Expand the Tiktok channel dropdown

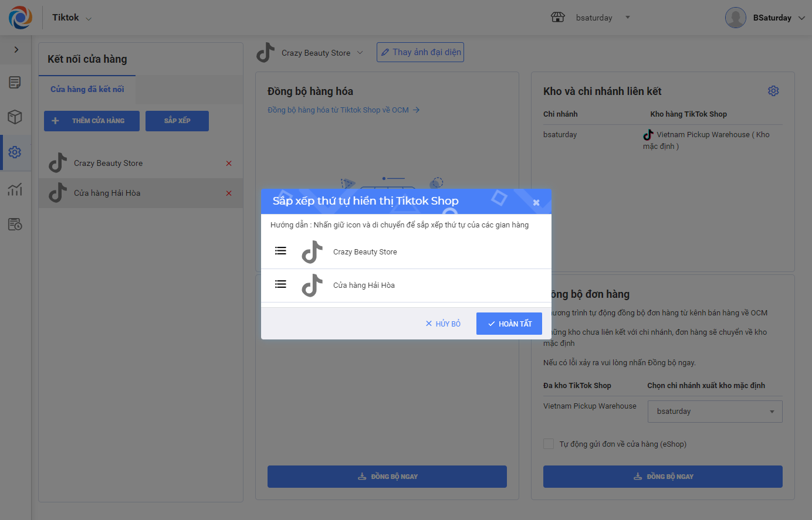click(x=89, y=19)
